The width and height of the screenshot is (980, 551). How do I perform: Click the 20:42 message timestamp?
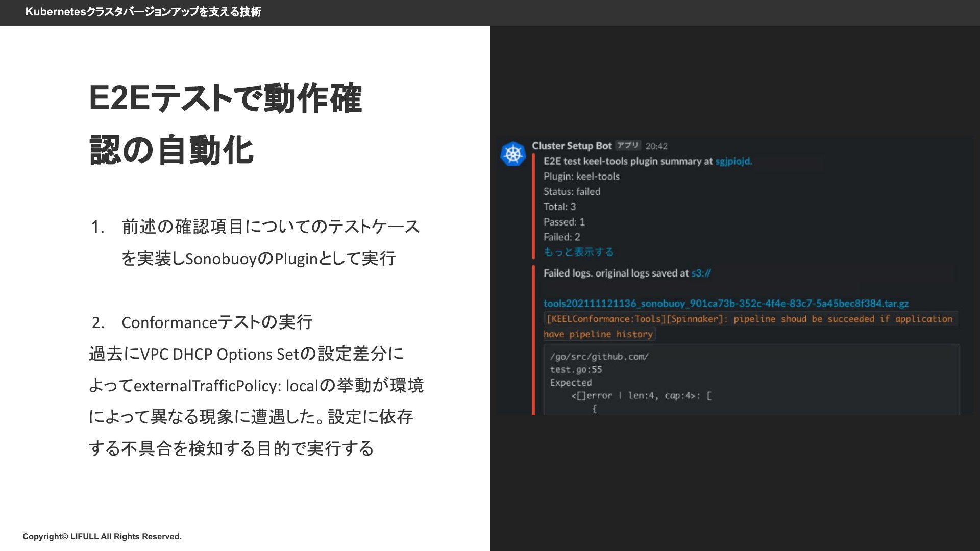click(656, 146)
